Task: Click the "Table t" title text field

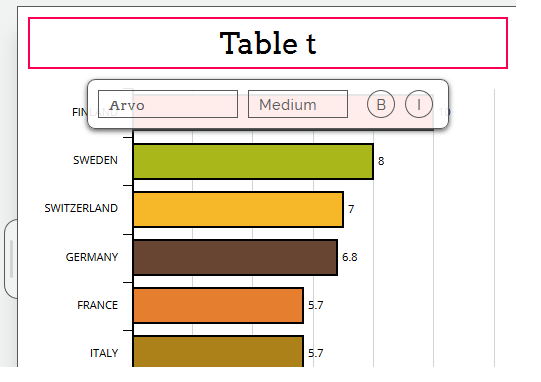Action: click(x=268, y=43)
